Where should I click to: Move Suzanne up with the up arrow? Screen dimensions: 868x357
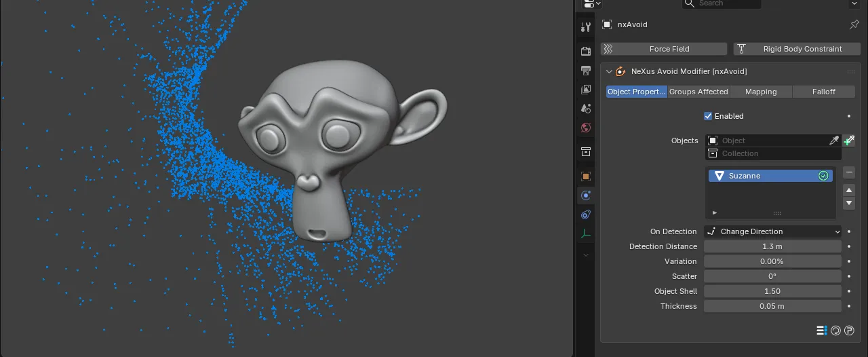(849, 191)
